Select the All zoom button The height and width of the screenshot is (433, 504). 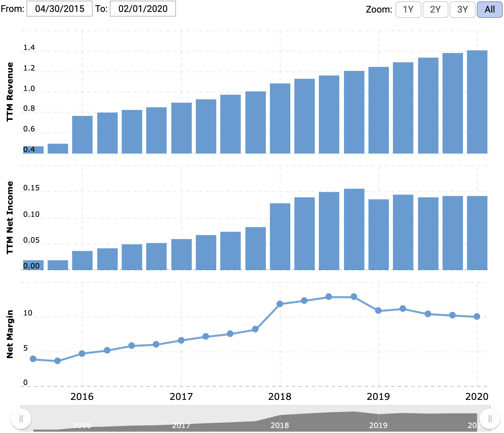[490, 10]
